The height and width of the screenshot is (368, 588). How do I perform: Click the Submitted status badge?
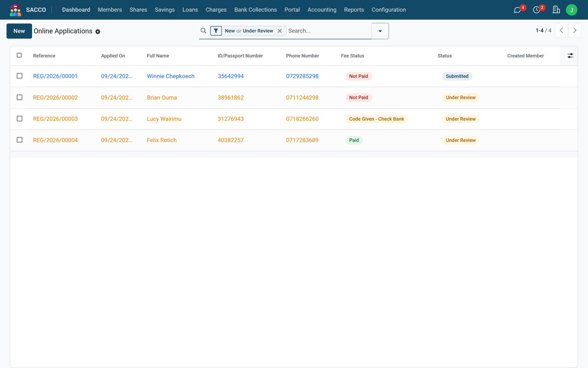tap(457, 76)
